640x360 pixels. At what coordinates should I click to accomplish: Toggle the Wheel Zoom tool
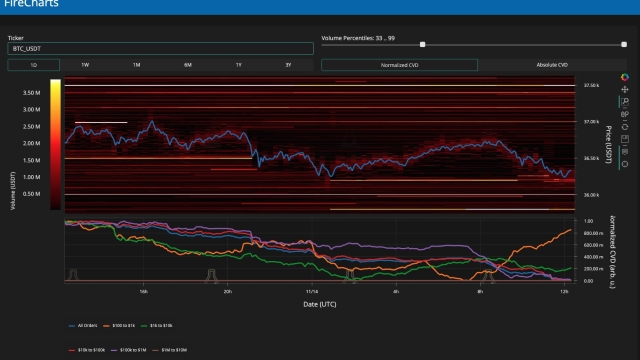click(x=624, y=115)
